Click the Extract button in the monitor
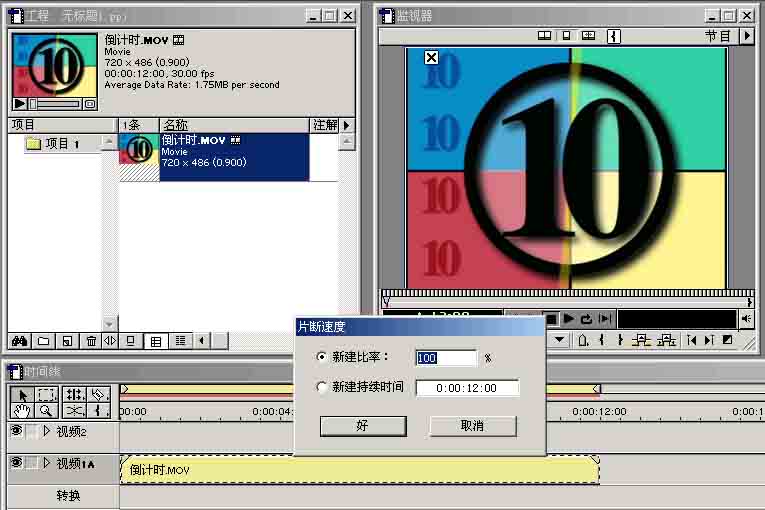 [666, 340]
